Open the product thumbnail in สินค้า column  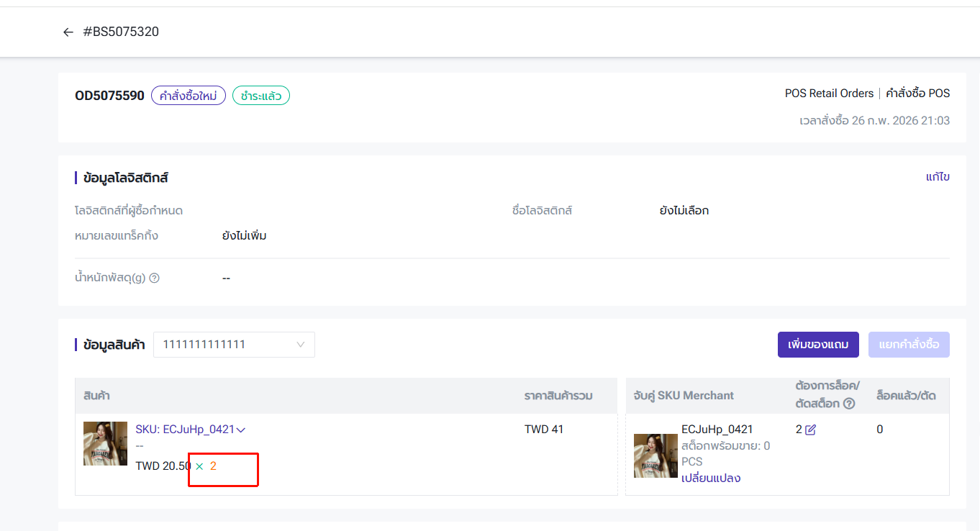(105, 443)
